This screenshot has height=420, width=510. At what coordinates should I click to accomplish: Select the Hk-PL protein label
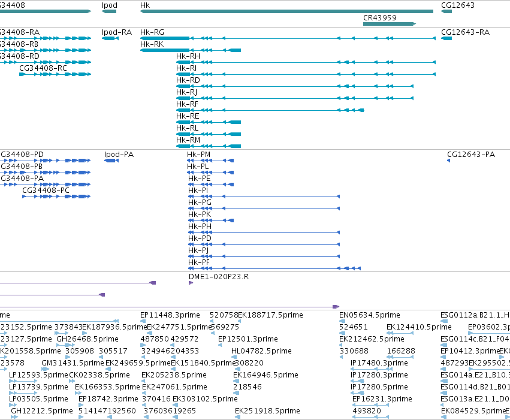point(198,167)
